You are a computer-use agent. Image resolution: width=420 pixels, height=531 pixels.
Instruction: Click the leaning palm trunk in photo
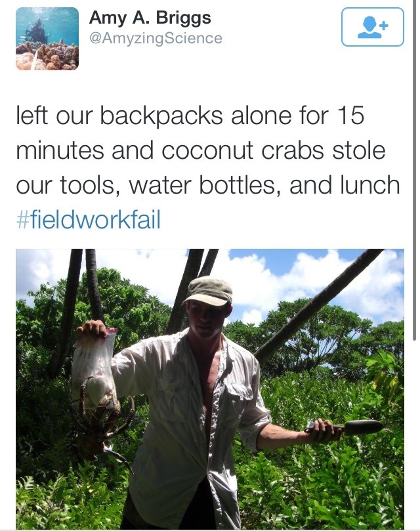pos(315,307)
